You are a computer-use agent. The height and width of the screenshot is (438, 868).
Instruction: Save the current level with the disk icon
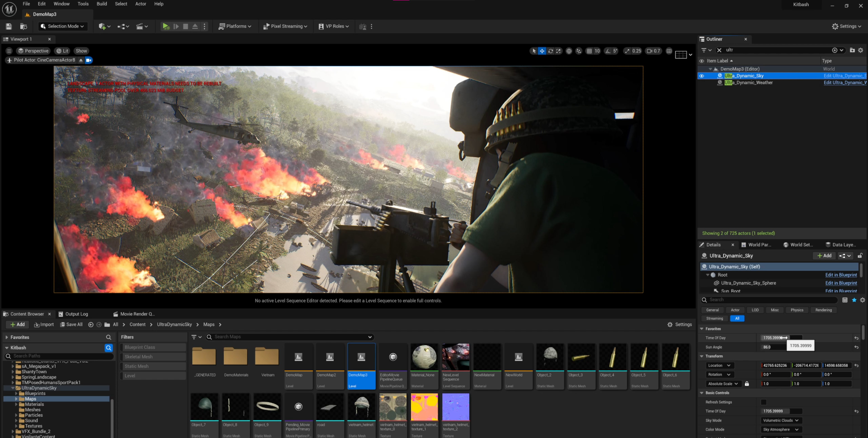click(9, 26)
